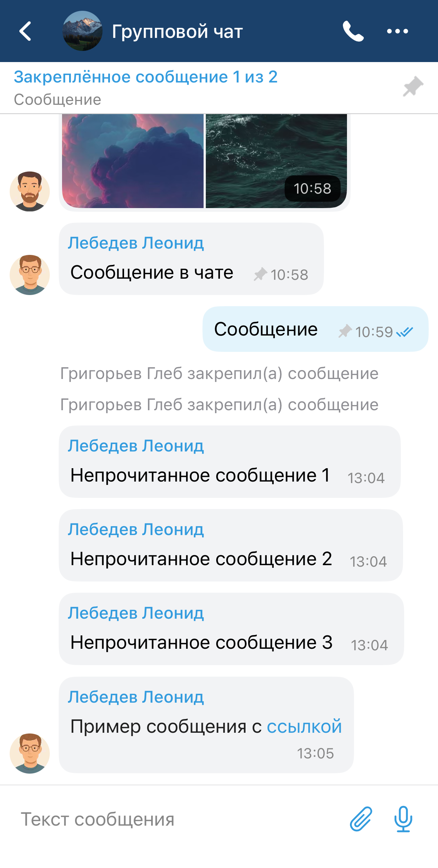Tap the avatar beside "Сообщение в чате"
This screenshot has height=868, width=438.
click(30, 275)
